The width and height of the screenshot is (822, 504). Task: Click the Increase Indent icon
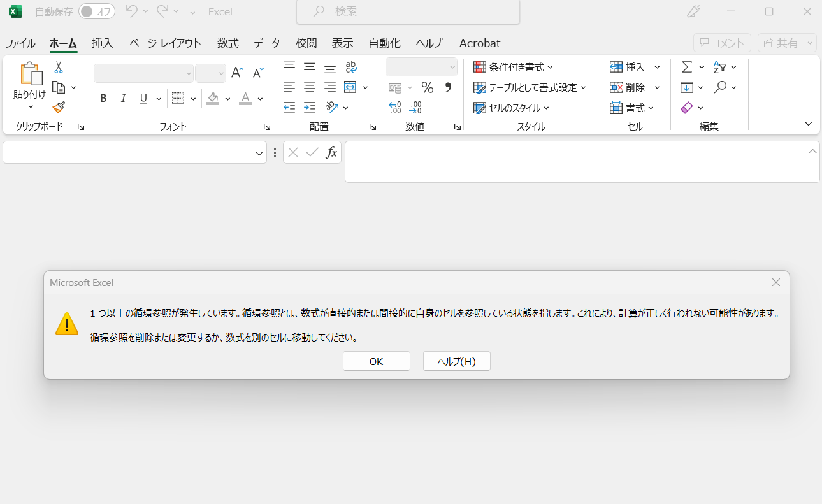pos(310,108)
